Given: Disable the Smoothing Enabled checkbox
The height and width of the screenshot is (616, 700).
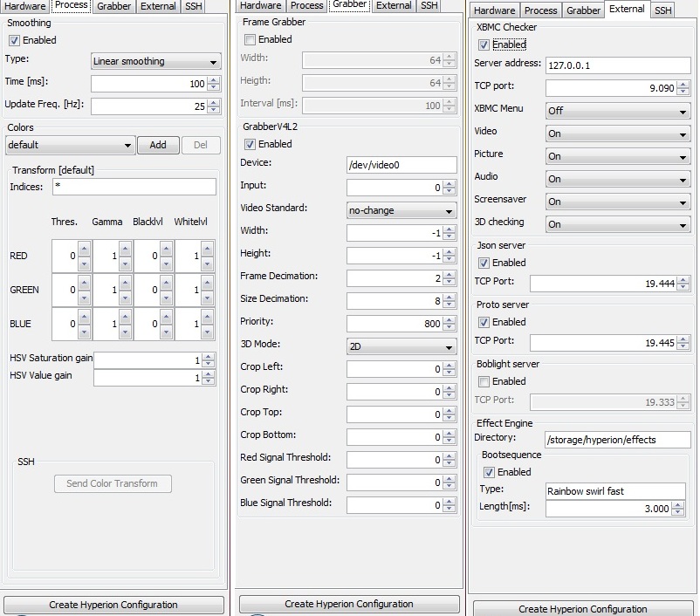Looking at the screenshot, I should 15,40.
